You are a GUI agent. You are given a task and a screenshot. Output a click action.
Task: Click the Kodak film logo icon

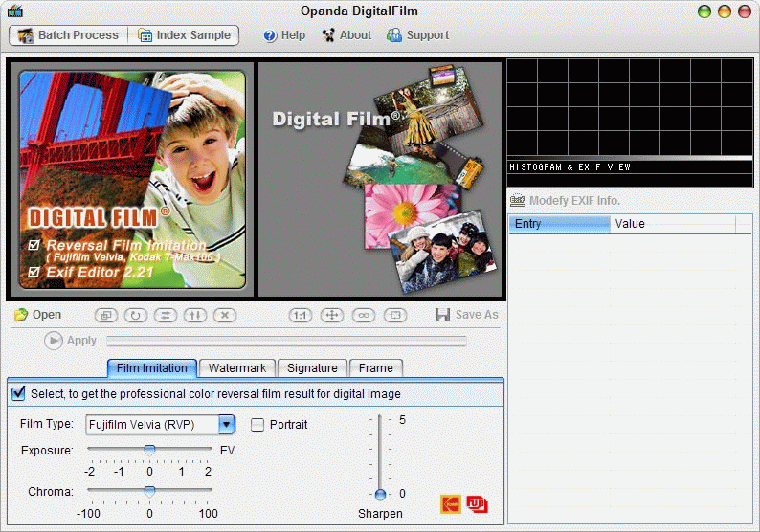coord(451,504)
